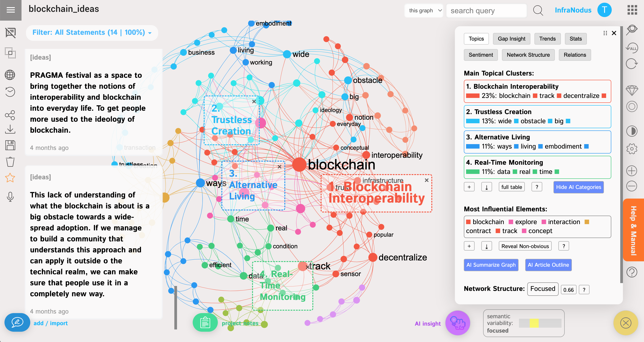644x342 pixels.
Task: Click the share graph icon
Action: point(10,115)
